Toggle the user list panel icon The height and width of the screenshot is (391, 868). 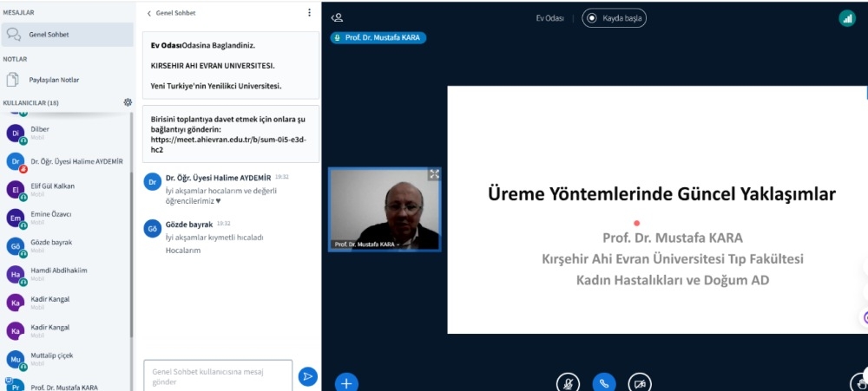338,17
